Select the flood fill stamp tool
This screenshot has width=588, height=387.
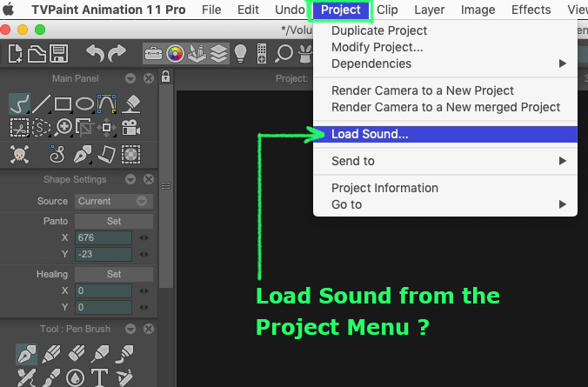click(x=130, y=103)
